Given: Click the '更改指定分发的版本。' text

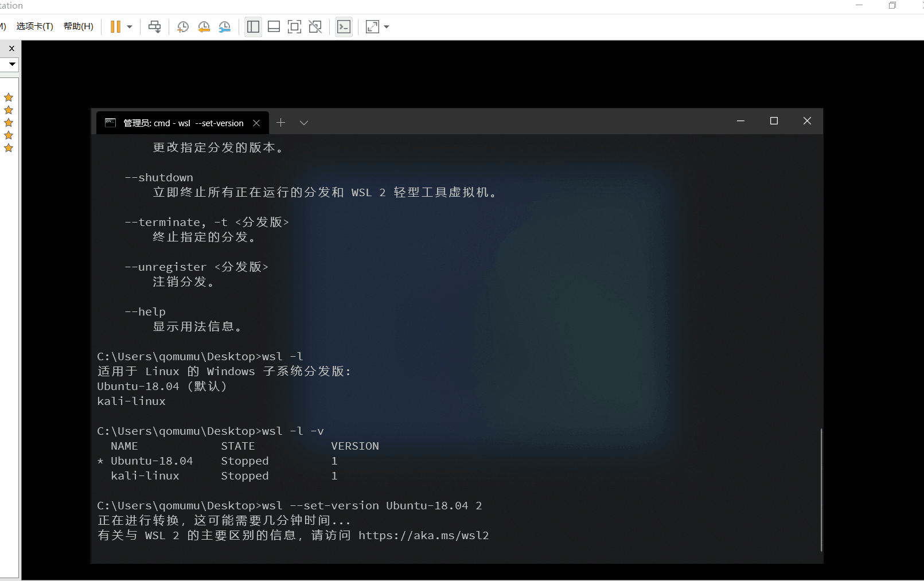Looking at the screenshot, I should pos(219,147).
